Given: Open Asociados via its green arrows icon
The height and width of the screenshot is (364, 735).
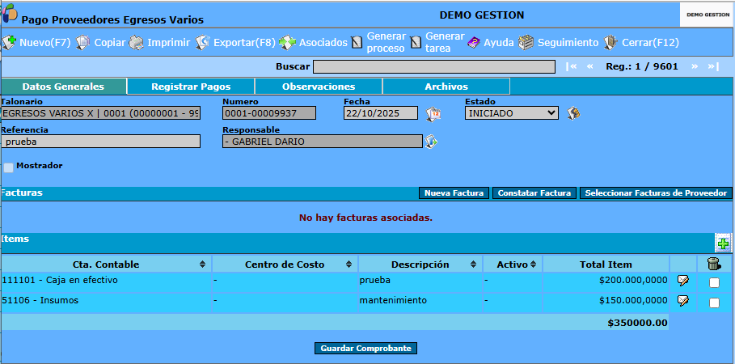Looking at the screenshot, I should (287, 43).
